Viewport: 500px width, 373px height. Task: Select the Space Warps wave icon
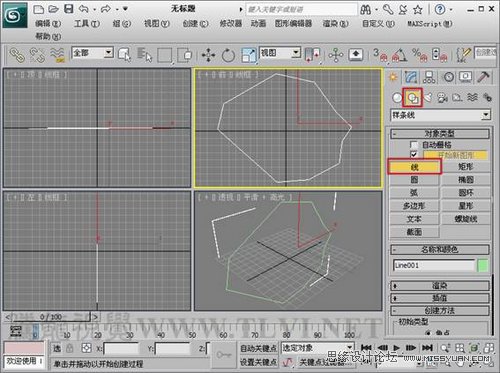[472, 97]
